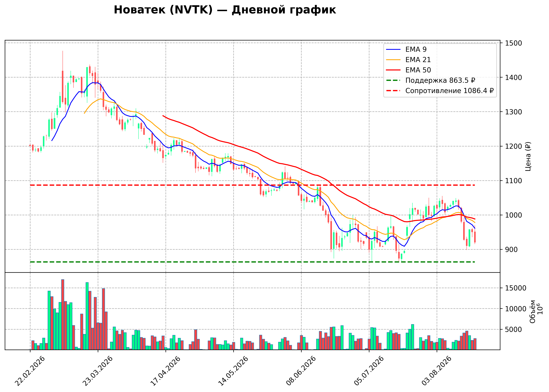Click the 5000 volume axis tick label
Screen dimensions: 549x392
513,330
